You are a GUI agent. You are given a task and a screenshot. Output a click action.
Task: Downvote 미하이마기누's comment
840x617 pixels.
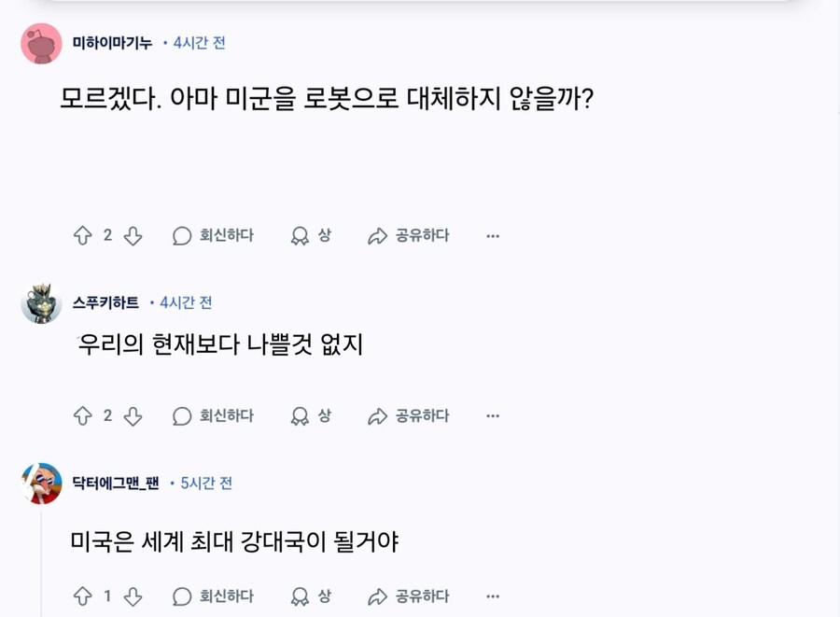point(133,235)
